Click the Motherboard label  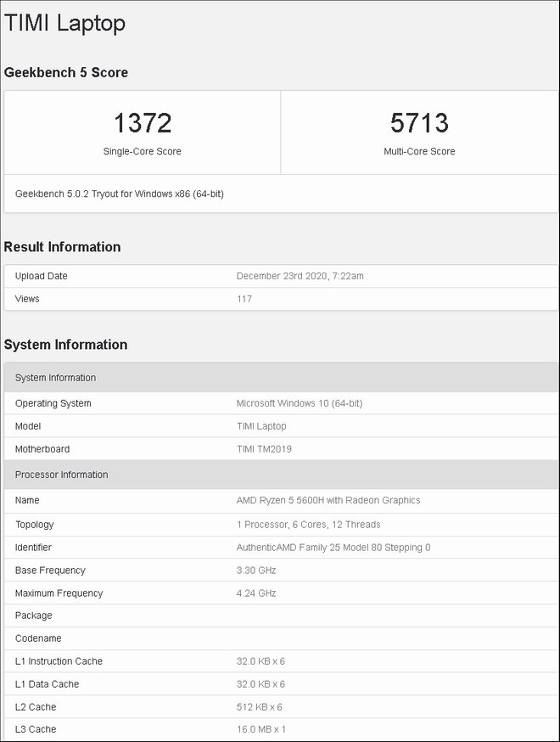[x=42, y=448]
